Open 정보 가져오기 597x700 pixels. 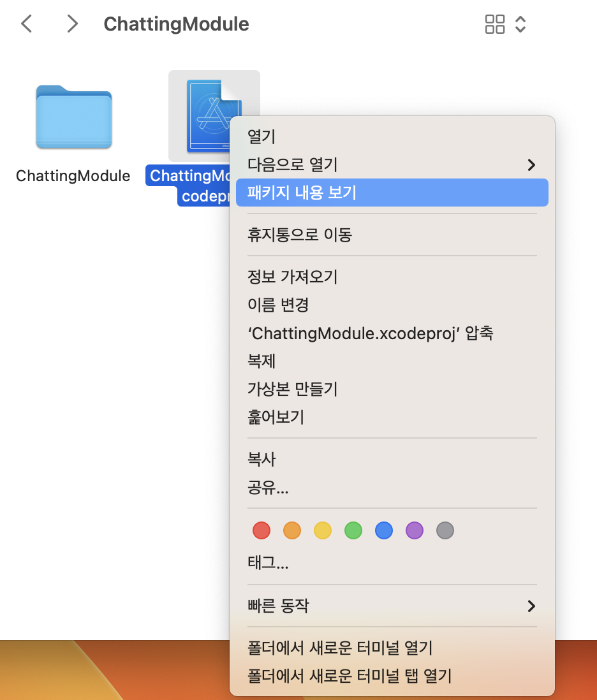pyautogui.click(x=392, y=277)
